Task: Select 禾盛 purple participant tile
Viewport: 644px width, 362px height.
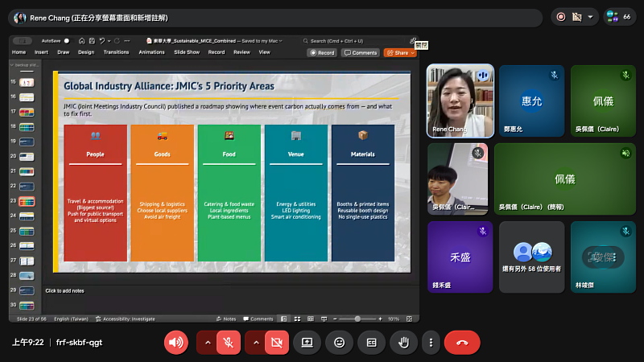Action: pos(460,257)
